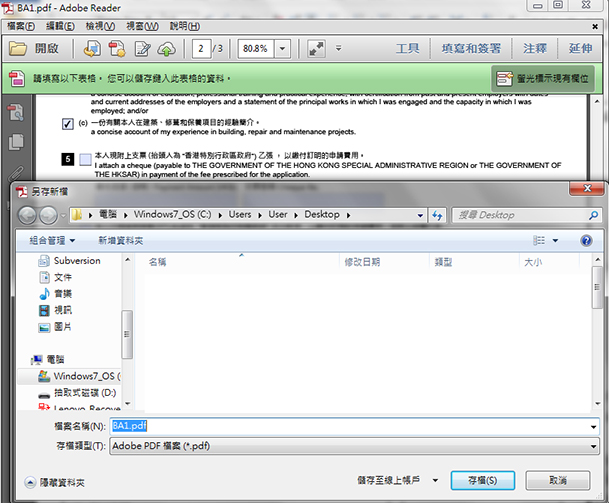609x503 pixels.
Task: Open the 說明 (Help) menu
Action: [x=184, y=25]
